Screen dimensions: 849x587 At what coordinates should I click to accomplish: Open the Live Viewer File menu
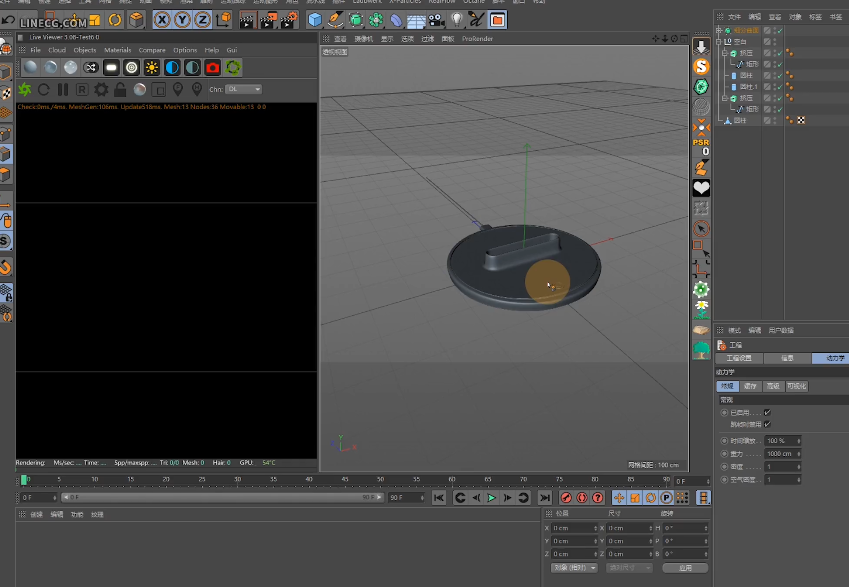[x=36, y=50]
